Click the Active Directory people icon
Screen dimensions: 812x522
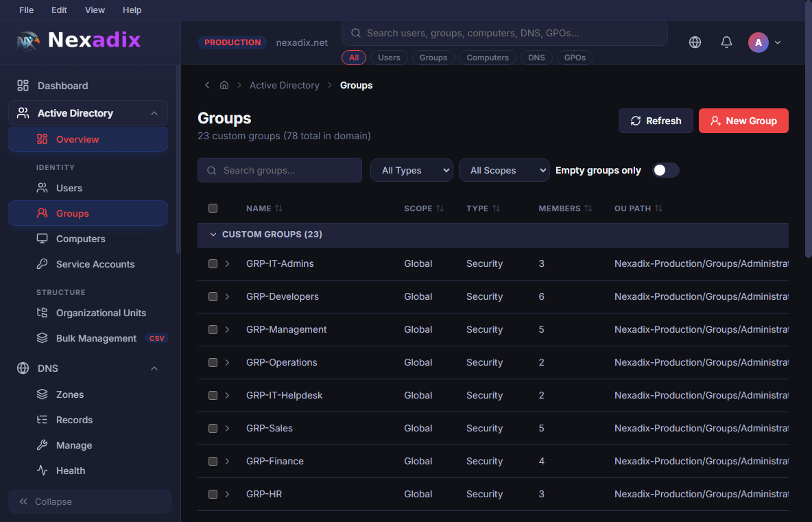coord(23,113)
